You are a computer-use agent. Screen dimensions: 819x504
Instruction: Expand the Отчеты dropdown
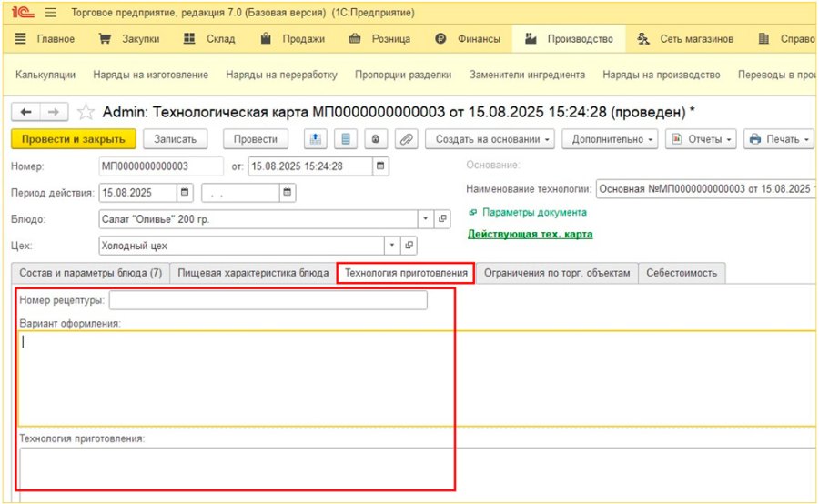point(701,139)
